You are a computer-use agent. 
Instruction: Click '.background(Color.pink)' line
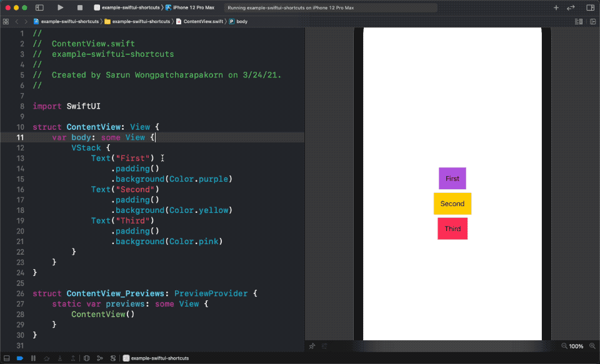pos(167,242)
